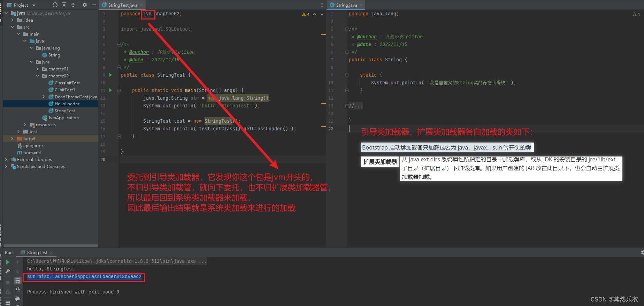
Task: Collapse the java.lang package
Action: coord(31,48)
